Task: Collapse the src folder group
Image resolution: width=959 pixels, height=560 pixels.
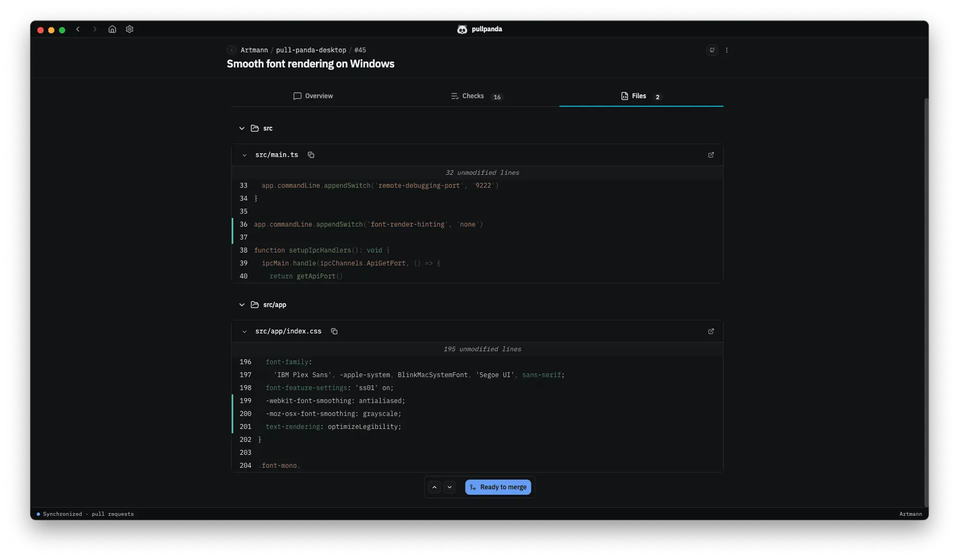Action: [x=242, y=128]
